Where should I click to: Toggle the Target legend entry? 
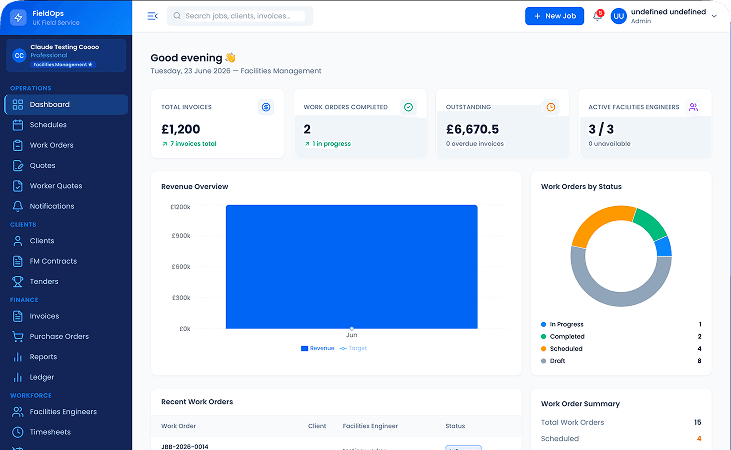[353, 348]
